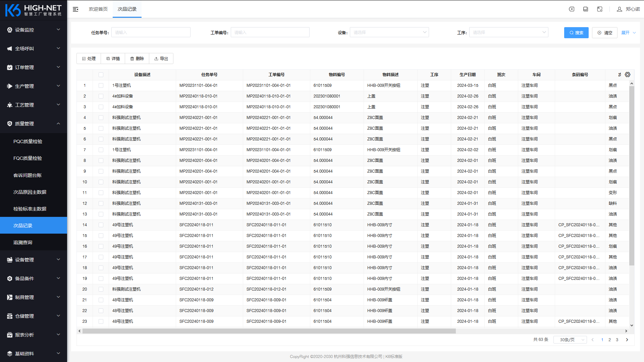Click the 订单管理 sidebar icon
This screenshot has height=362, width=644.
10,67
